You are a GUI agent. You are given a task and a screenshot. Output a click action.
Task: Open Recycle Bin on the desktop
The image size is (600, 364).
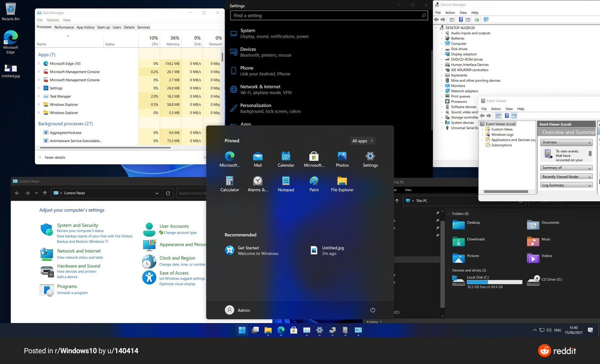[x=10, y=12]
